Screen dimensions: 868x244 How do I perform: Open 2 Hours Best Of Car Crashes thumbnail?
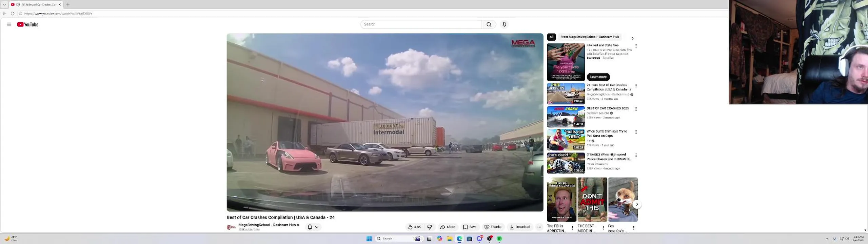click(566, 94)
